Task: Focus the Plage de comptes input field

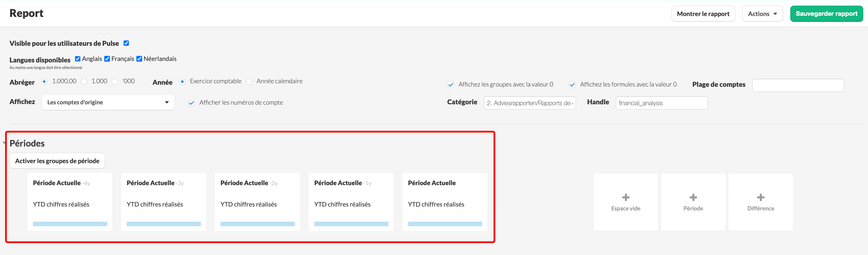Action: tap(798, 85)
